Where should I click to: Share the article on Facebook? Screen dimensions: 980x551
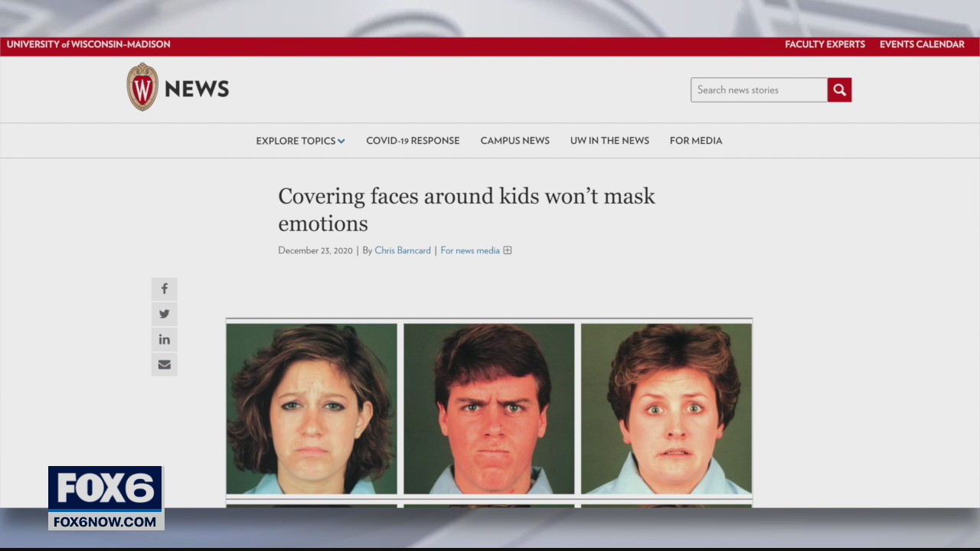pyautogui.click(x=164, y=289)
